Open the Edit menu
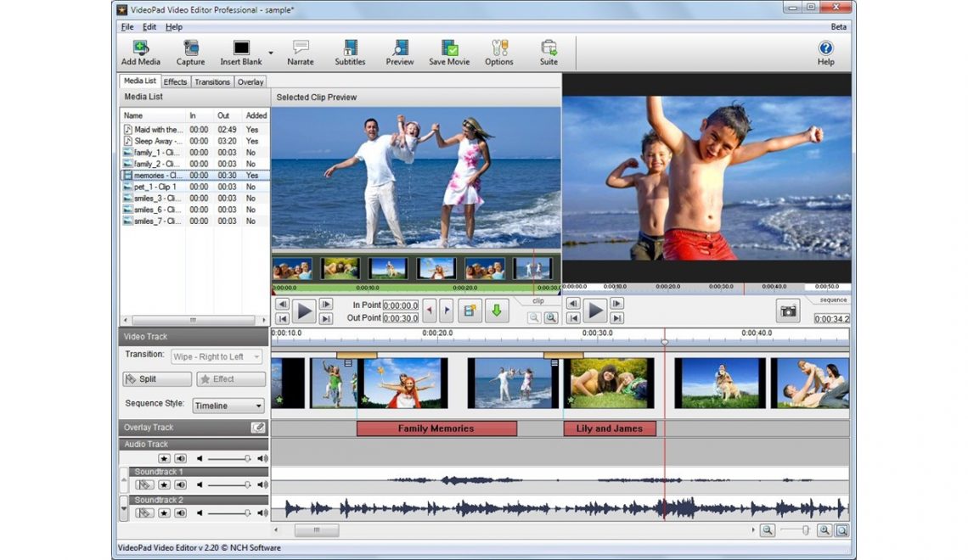This screenshot has width=968, height=560. point(149,27)
